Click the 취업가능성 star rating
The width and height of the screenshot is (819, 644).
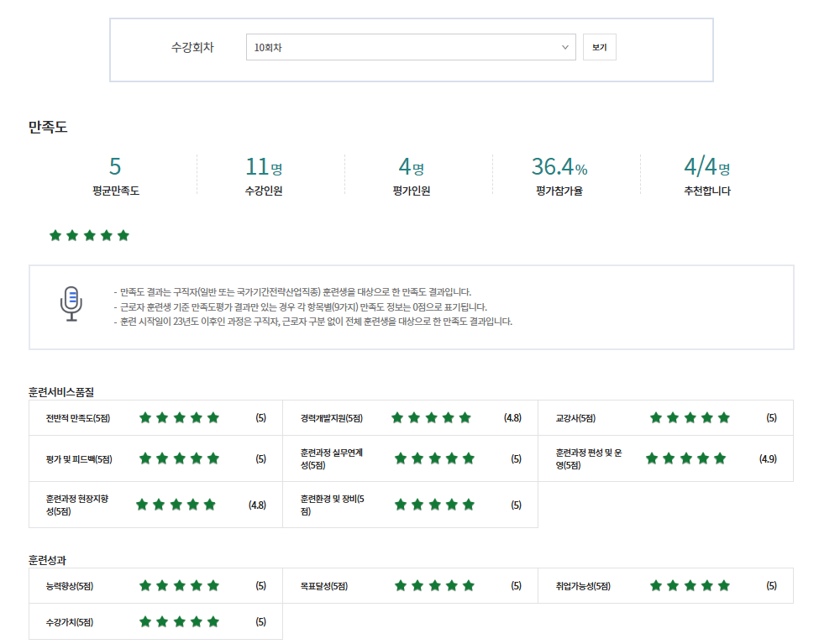(690, 585)
